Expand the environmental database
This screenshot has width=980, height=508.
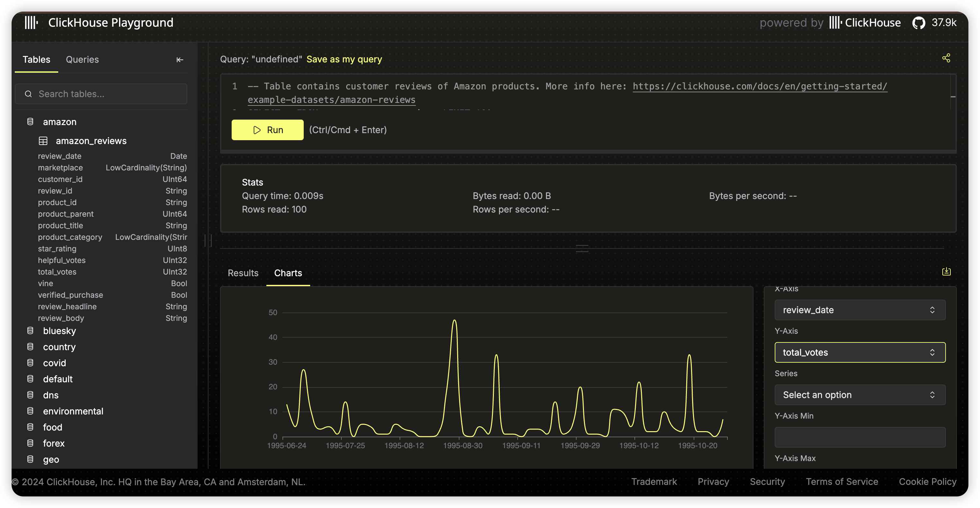[x=73, y=411]
